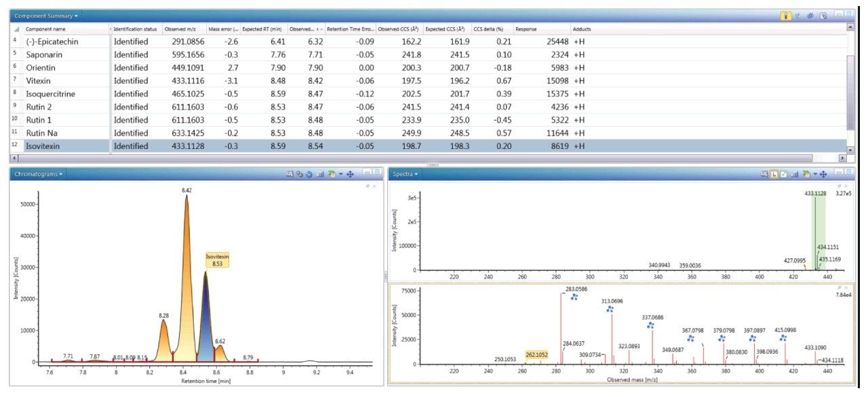Sort by Identification status column header
This screenshot has height=397, width=868.
click(136, 29)
